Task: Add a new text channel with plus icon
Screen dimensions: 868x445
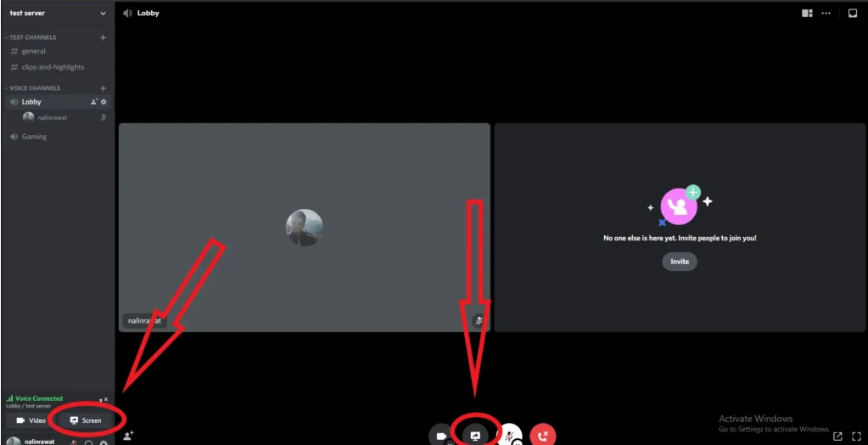Action: tap(103, 37)
